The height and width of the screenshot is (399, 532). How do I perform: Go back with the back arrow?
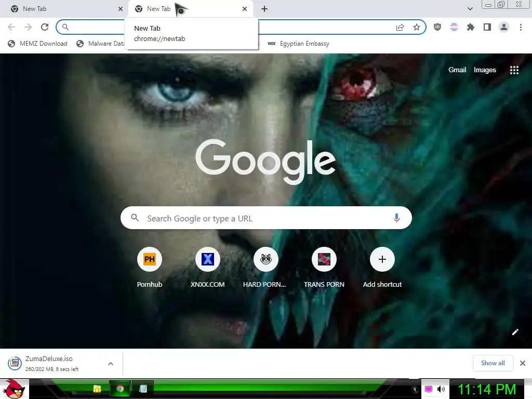11,27
